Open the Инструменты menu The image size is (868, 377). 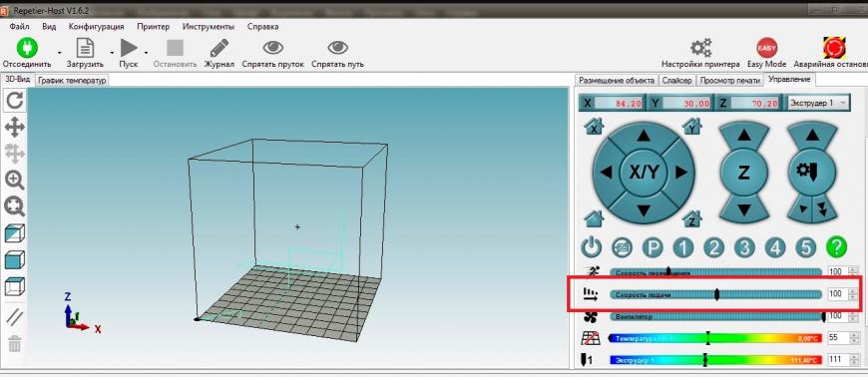click(209, 27)
